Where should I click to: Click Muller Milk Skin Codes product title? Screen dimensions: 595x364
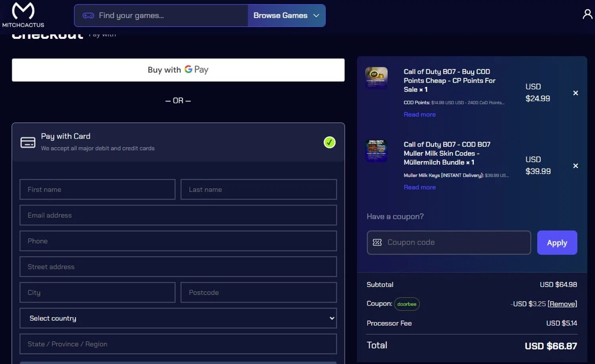click(447, 153)
